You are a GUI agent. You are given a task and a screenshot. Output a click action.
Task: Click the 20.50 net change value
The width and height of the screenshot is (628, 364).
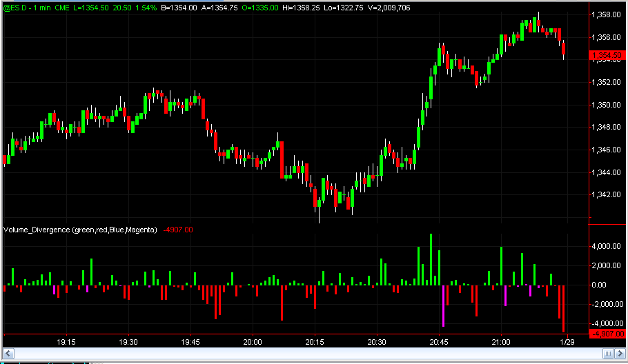[x=121, y=8]
